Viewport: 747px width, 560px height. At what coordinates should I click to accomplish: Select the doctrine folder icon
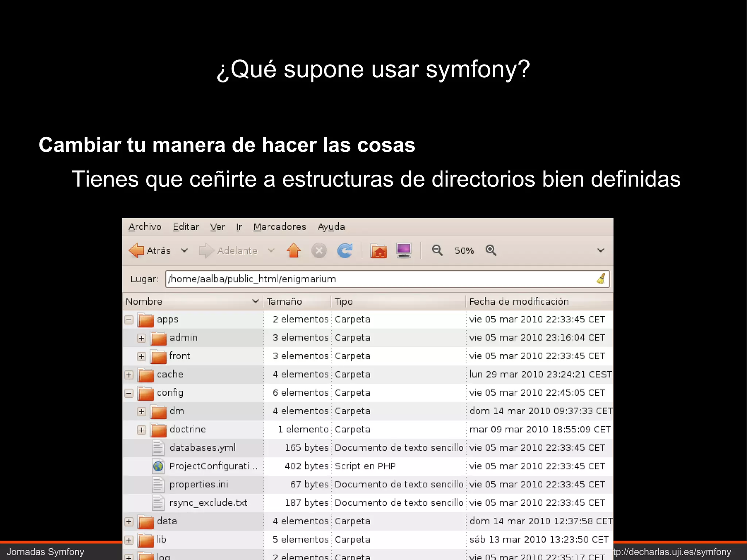pos(158,430)
